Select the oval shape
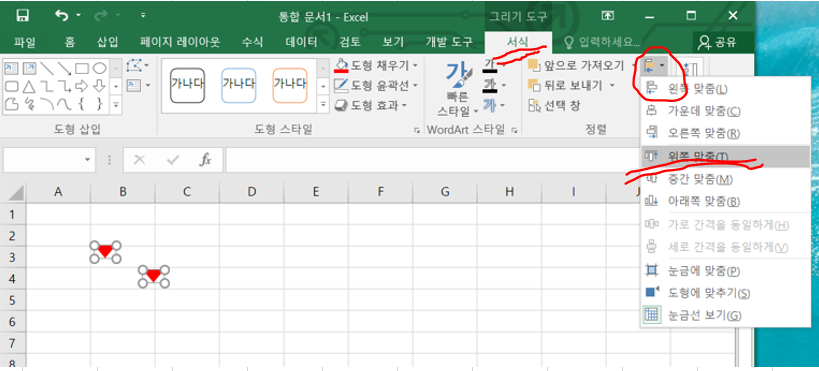819x371 pixels. click(x=100, y=68)
